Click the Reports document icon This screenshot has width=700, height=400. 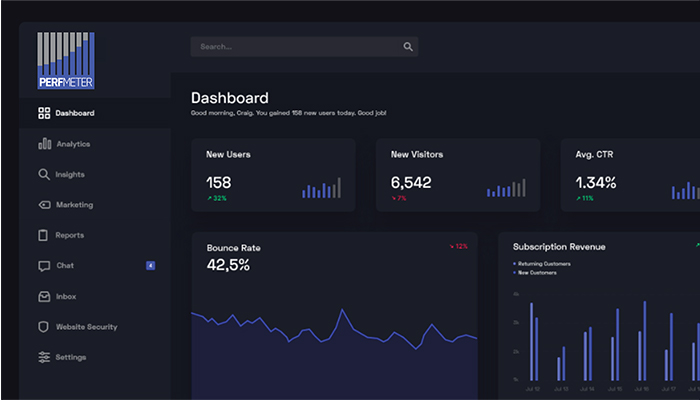pyautogui.click(x=43, y=235)
